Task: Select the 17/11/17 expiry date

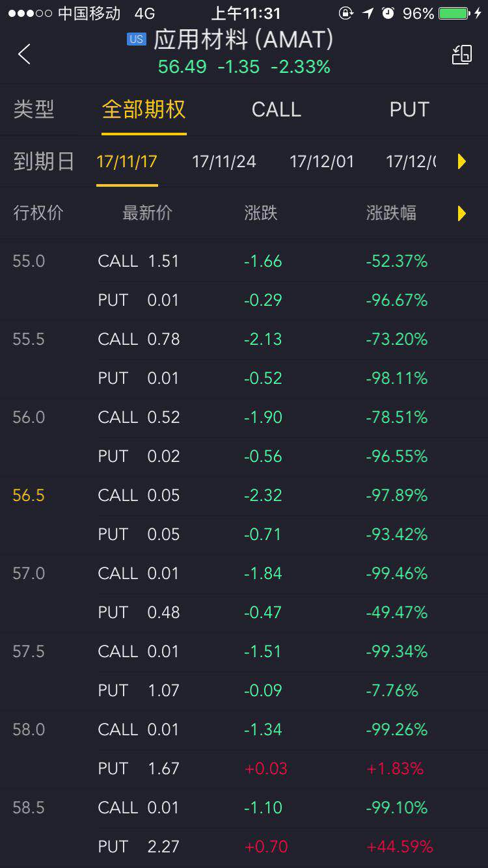Action: [127, 161]
